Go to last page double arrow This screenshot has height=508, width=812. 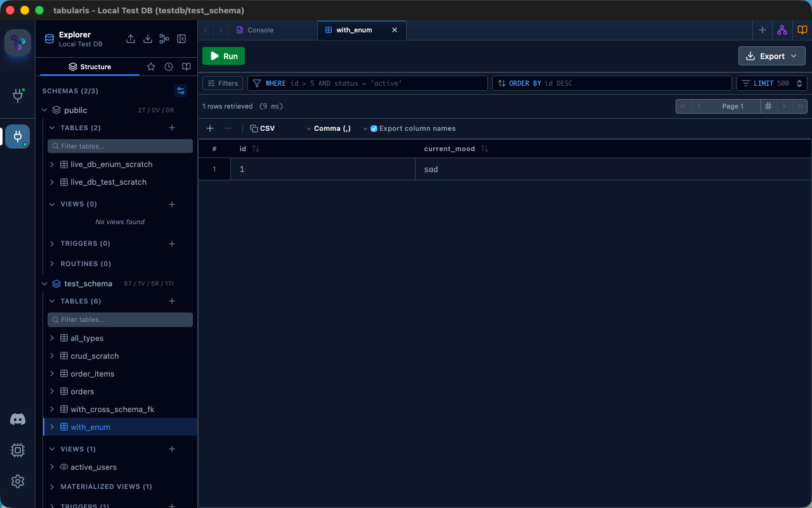[801, 106]
